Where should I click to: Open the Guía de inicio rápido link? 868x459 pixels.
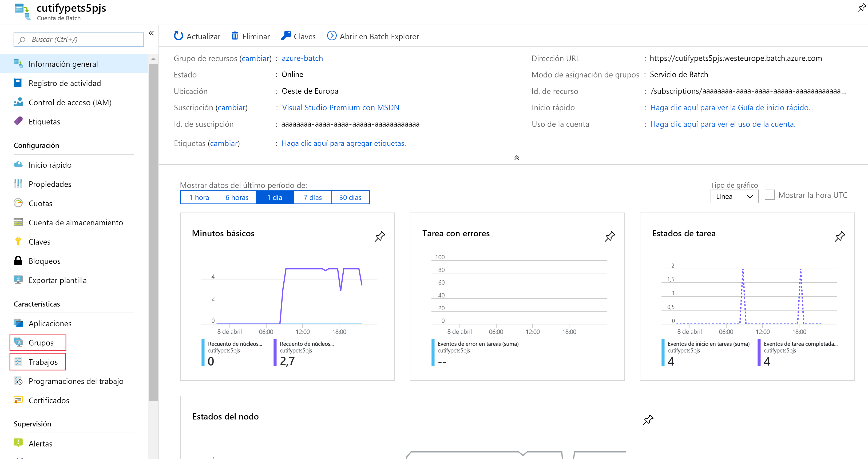click(730, 107)
